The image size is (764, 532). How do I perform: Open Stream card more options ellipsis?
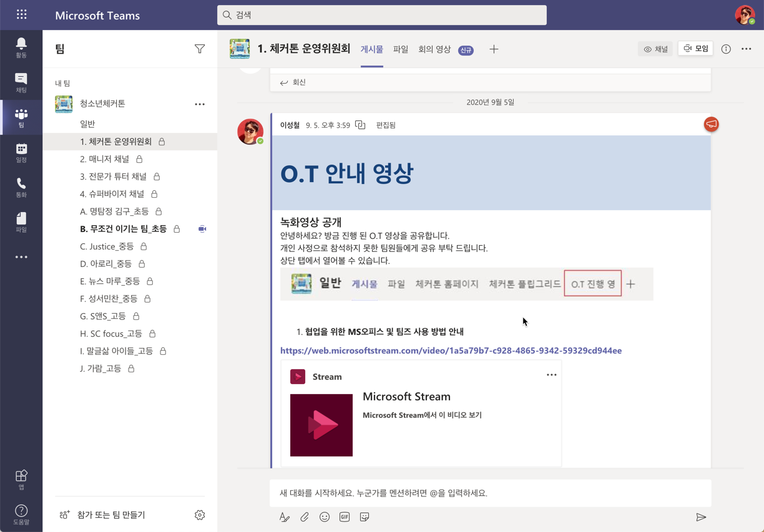552,375
